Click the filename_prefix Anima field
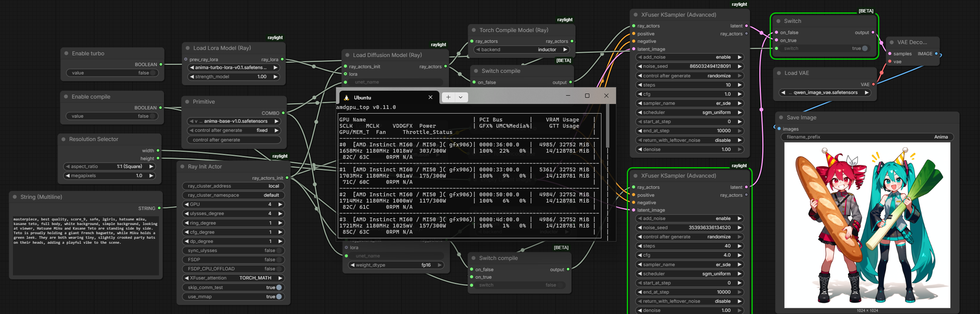The width and height of the screenshot is (980, 314). (x=867, y=137)
